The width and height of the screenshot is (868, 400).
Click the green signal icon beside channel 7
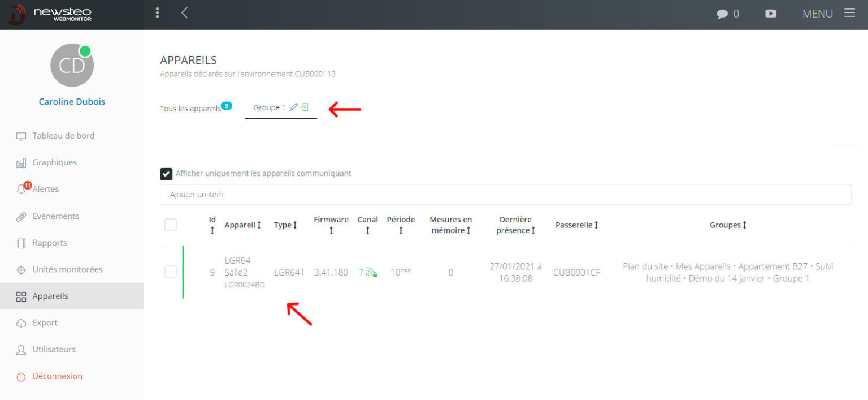click(372, 273)
